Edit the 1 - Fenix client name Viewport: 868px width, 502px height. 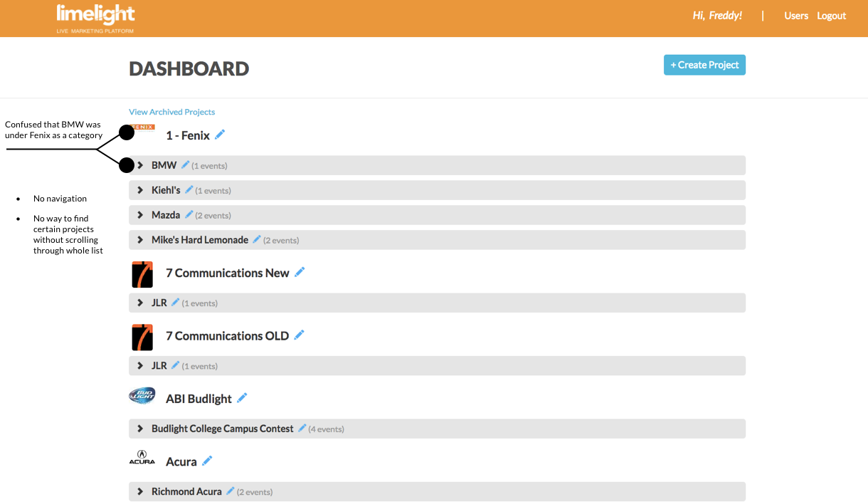(220, 135)
